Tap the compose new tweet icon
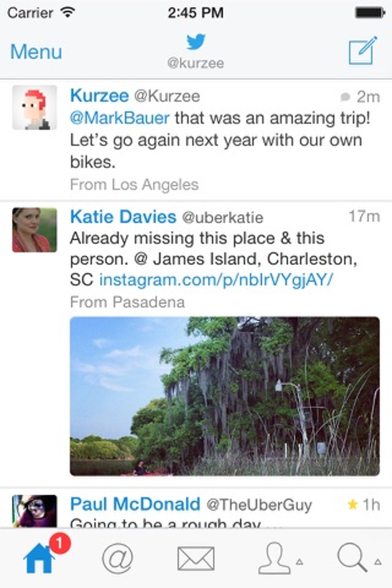Image resolution: width=392 pixels, height=588 pixels. pyautogui.click(x=362, y=51)
